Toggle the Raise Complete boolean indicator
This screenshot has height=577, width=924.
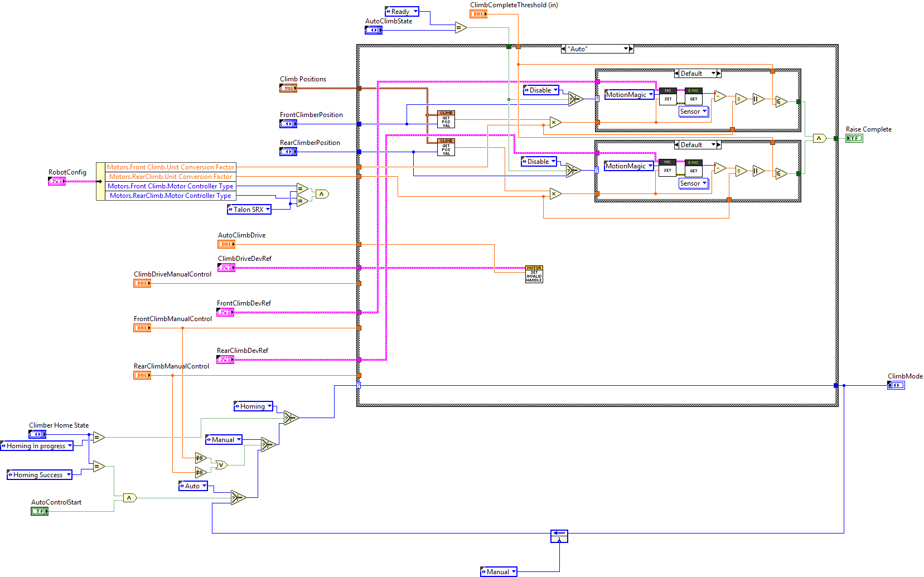click(854, 138)
